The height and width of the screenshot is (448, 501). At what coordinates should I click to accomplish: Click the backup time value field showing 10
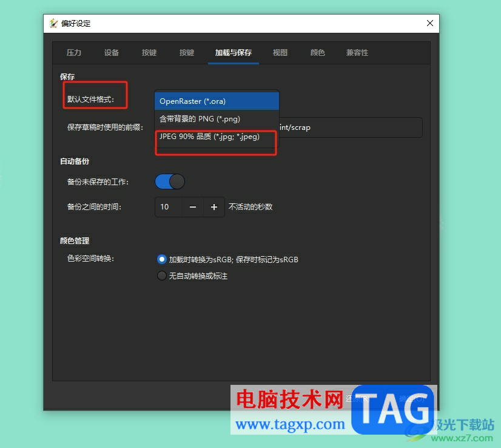click(x=169, y=207)
